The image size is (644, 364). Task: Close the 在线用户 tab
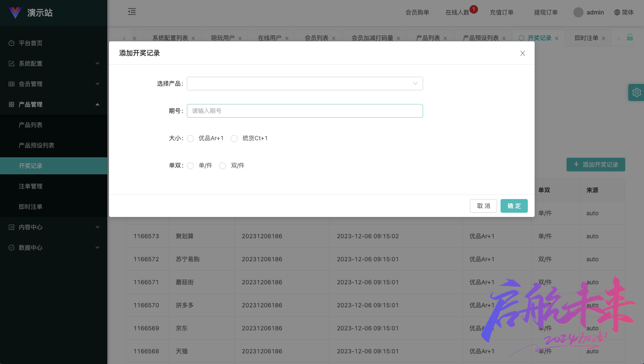coord(287,38)
